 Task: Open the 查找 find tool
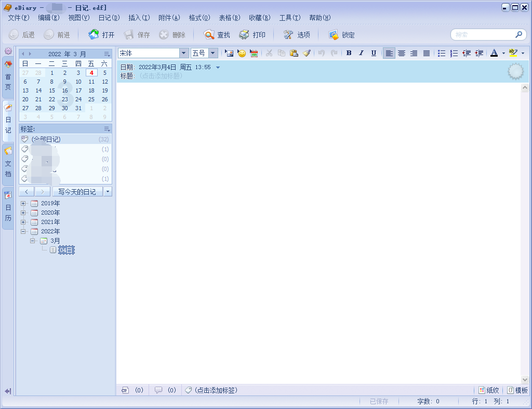[x=218, y=35]
